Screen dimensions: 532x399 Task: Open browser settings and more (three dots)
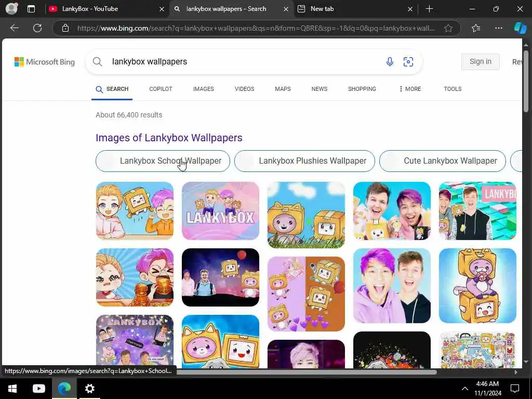[498, 28]
